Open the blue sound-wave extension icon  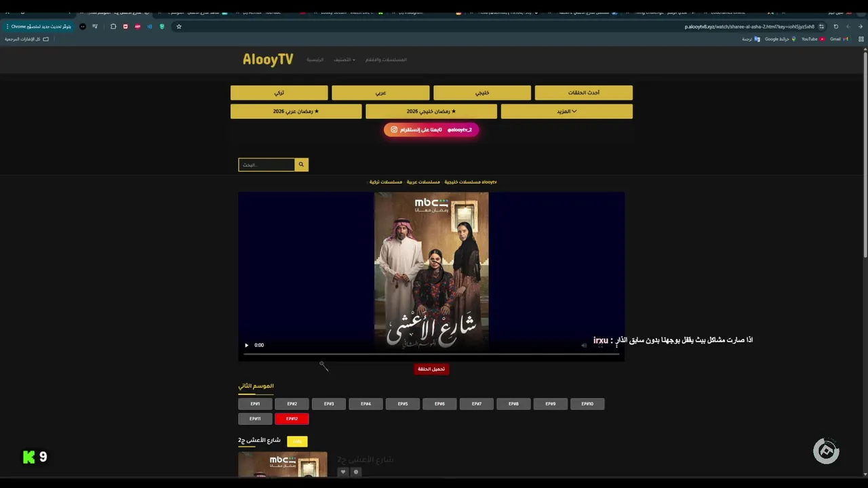pyautogui.click(x=150, y=26)
